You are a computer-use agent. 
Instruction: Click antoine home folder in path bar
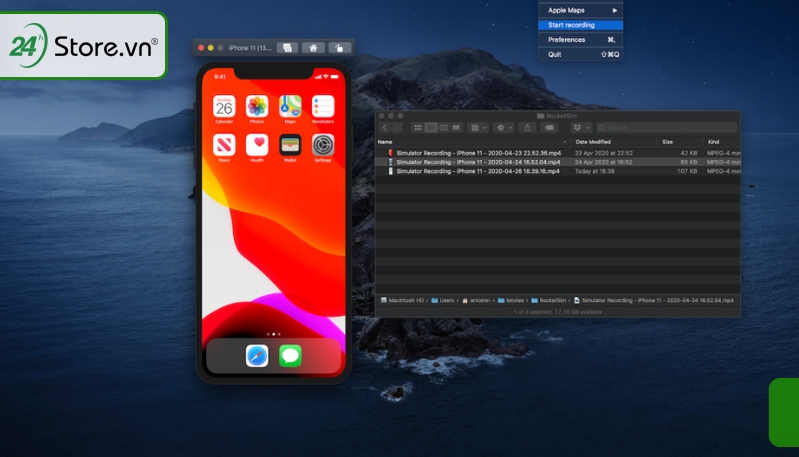point(476,301)
